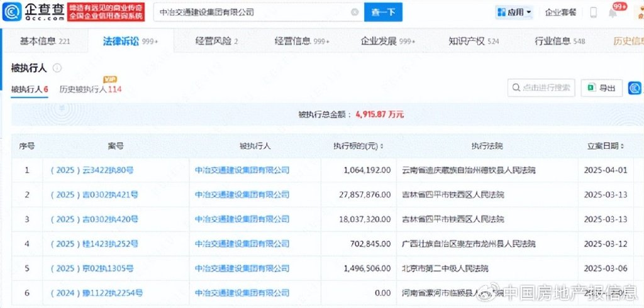Select court 云南省迪庆藏族自治州德钦县人民法院
Screen dimensions: 644x308
469,170
